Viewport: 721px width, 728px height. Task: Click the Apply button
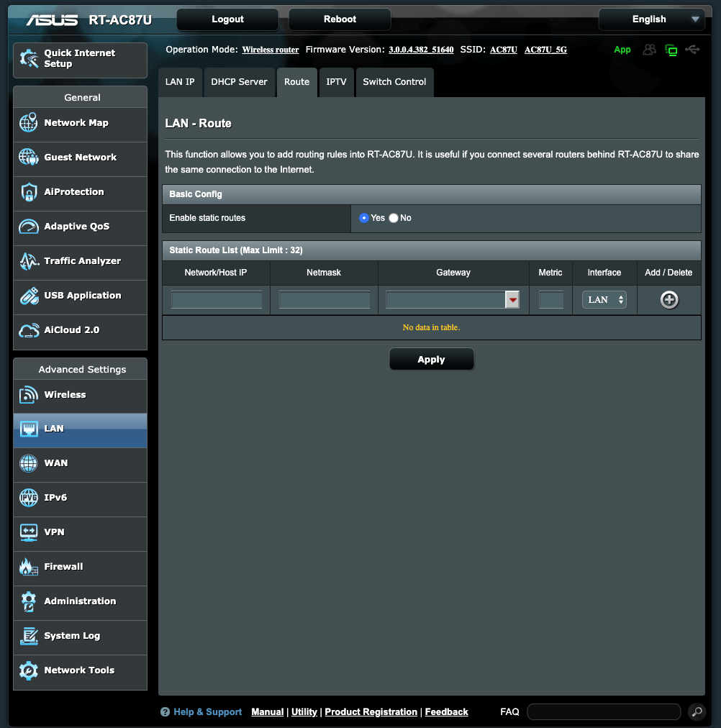[431, 359]
